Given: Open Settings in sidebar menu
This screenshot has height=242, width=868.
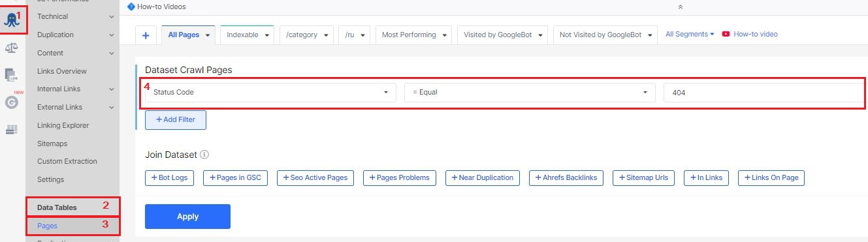Looking at the screenshot, I should coord(51,179).
